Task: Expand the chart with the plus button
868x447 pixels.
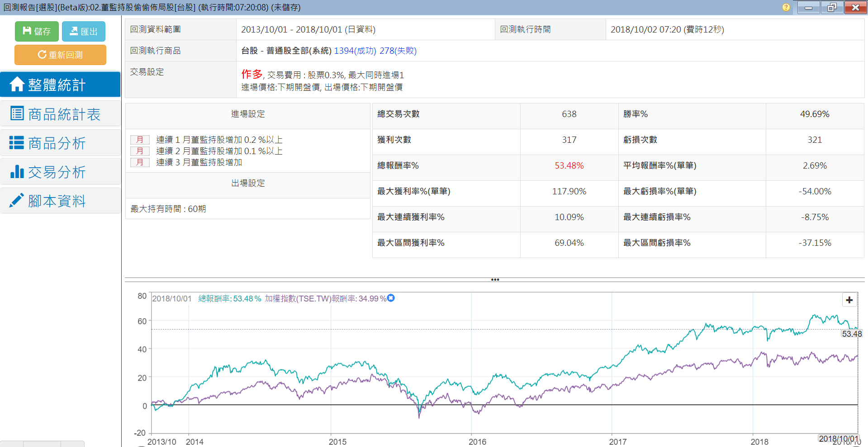Action: coord(849,300)
